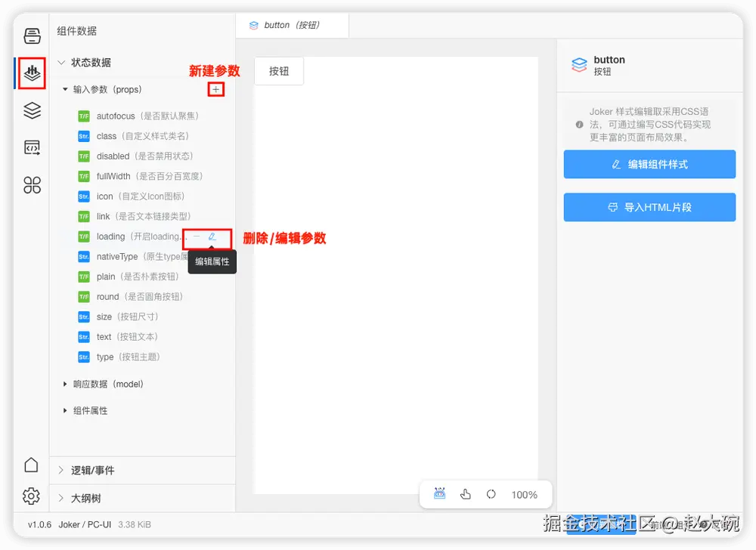Click the 导入HTML片段 button
This screenshot has height=550, width=756.
(x=649, y=208)
